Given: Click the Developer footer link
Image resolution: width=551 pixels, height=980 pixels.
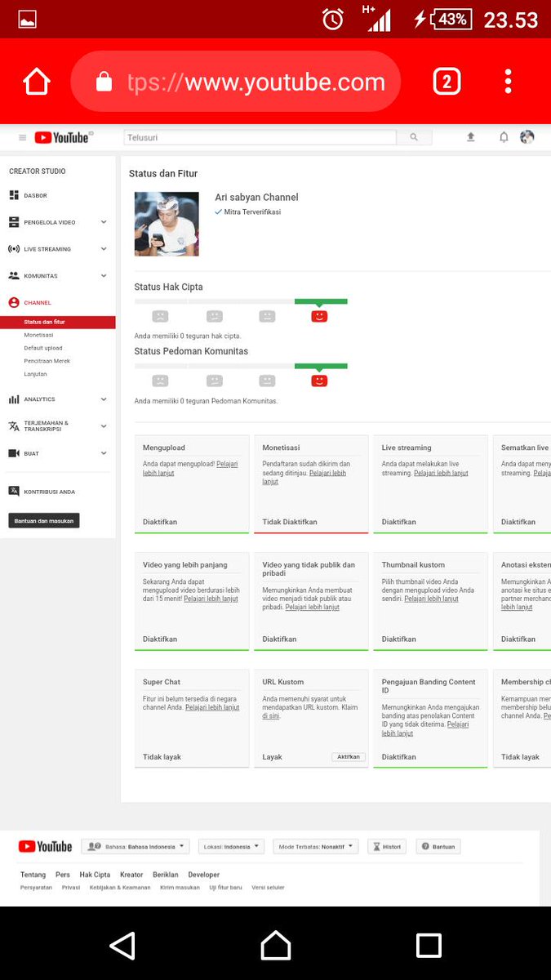Looking at the screenshot, I should coord(204,875).
